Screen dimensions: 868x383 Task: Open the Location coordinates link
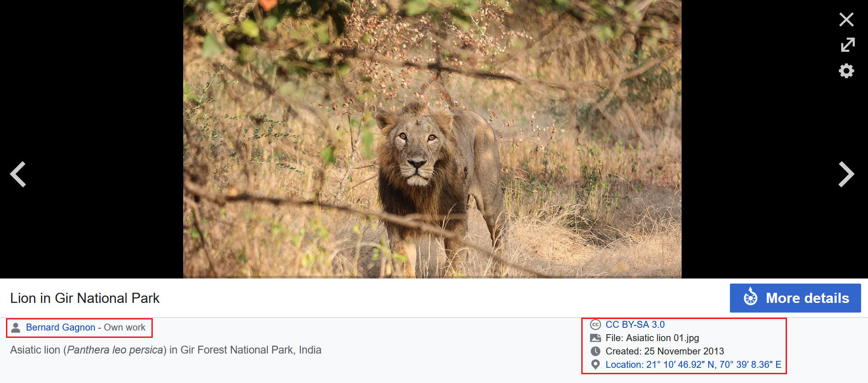693,365
